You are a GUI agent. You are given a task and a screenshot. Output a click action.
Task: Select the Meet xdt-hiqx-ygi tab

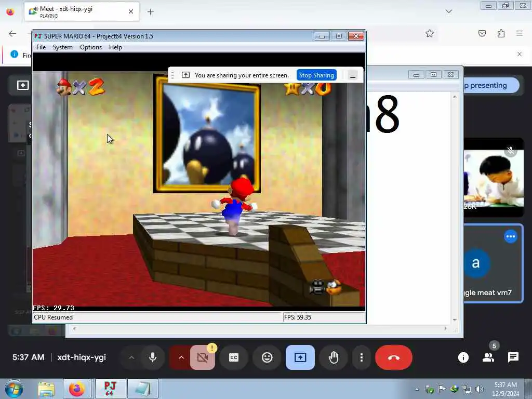(82, 11)
